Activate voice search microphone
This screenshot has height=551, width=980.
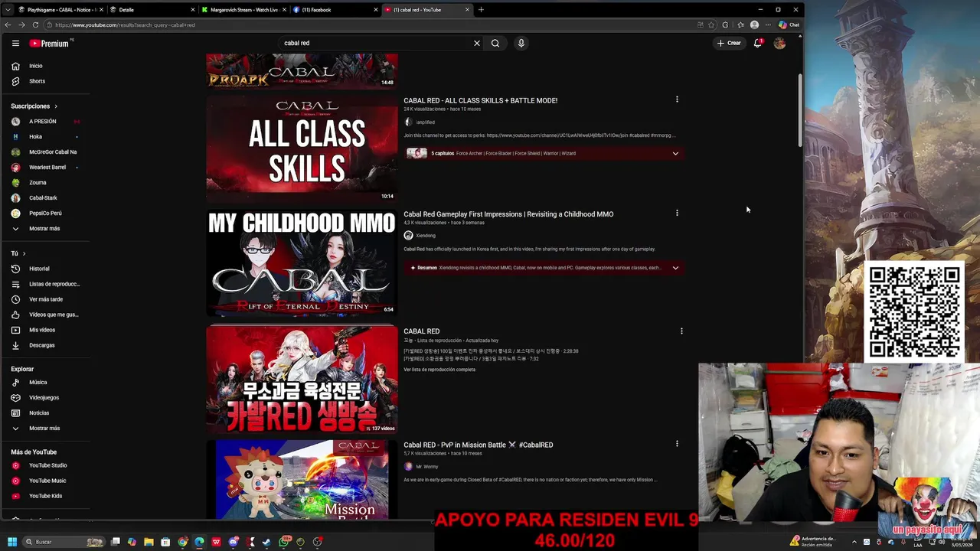tap(521, 44)
